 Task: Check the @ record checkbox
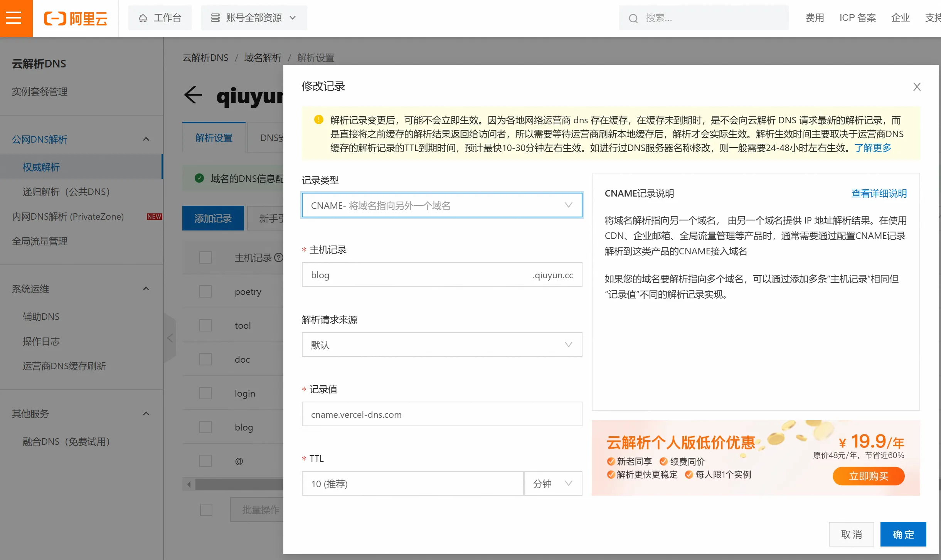point(205,461)
